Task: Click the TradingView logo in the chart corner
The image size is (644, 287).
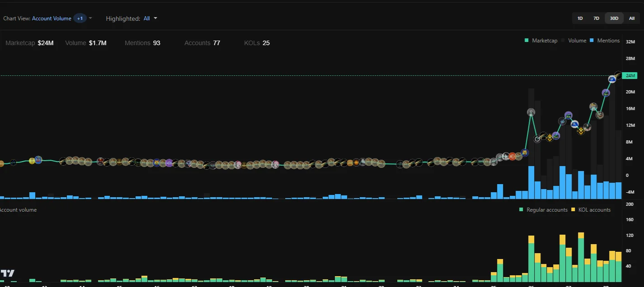Action: (7, 273)
